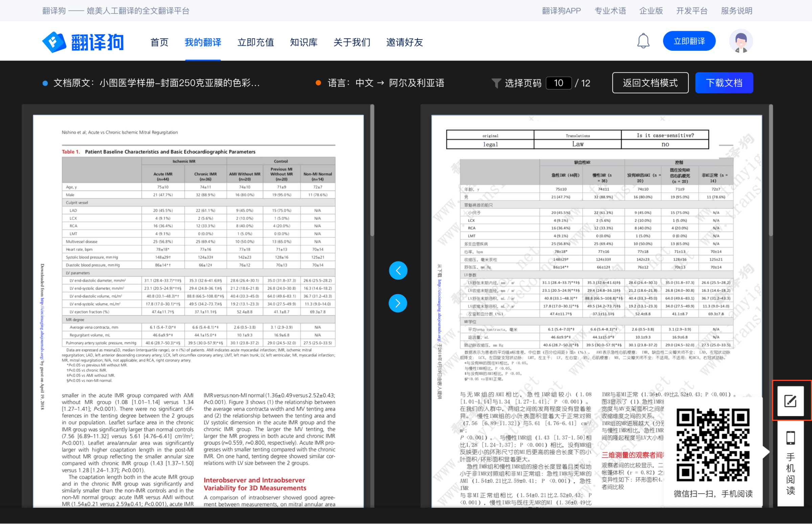
Task: Open 知识库 menu item
Action: click(x=303, y=42)
